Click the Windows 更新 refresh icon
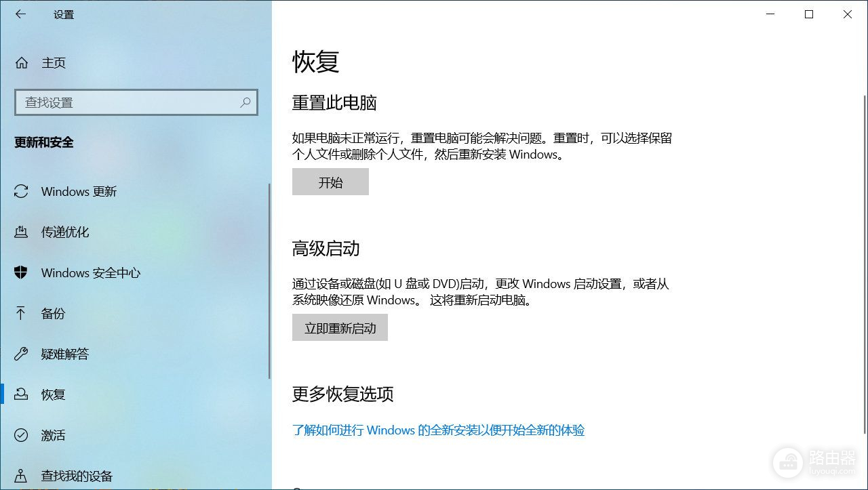 point(22,192)
